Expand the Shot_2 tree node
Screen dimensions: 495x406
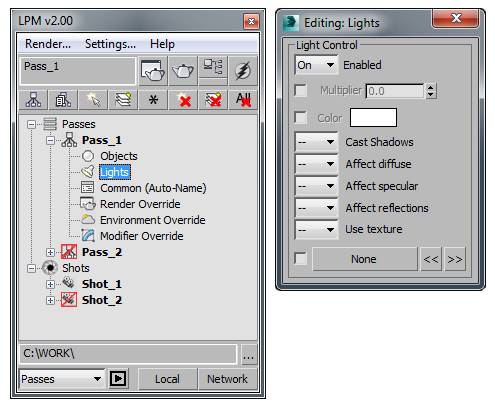[x=50, y=300]
